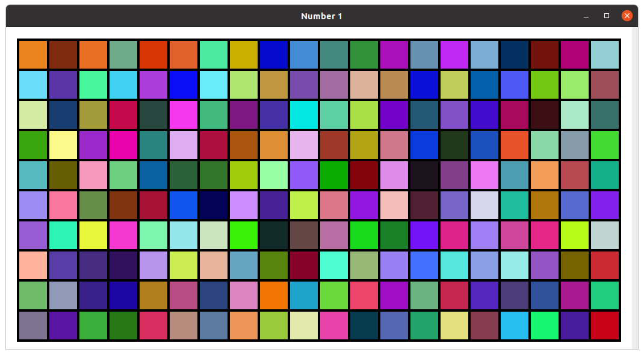Pick the peach salmon color swatch

pyautogui.click(x=33, y=265)
